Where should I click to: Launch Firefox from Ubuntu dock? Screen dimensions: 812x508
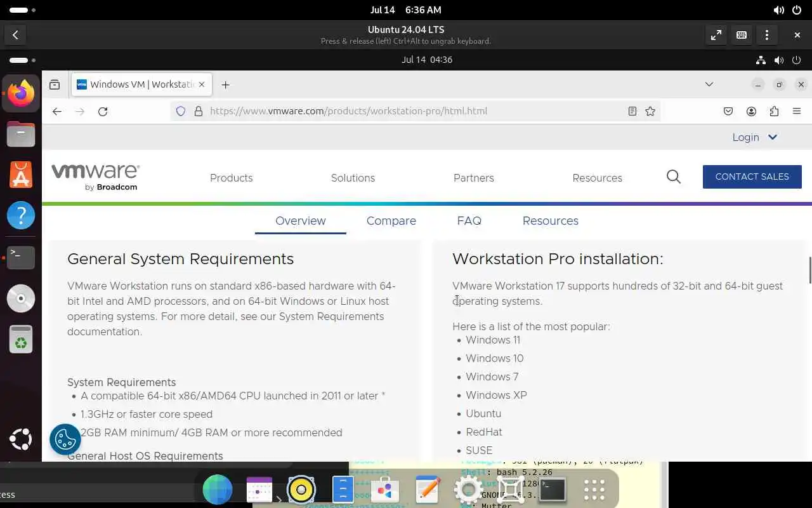pos(21,94)
